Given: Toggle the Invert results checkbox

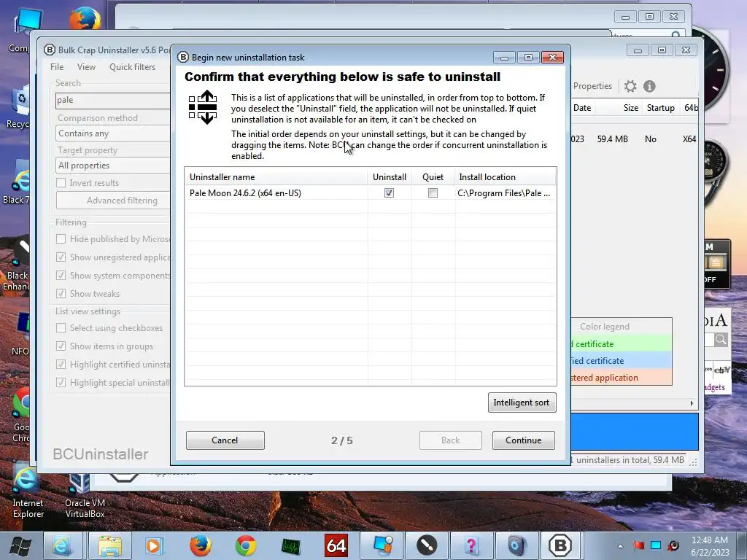Looking at the screenshot, I should click(61, 183).
